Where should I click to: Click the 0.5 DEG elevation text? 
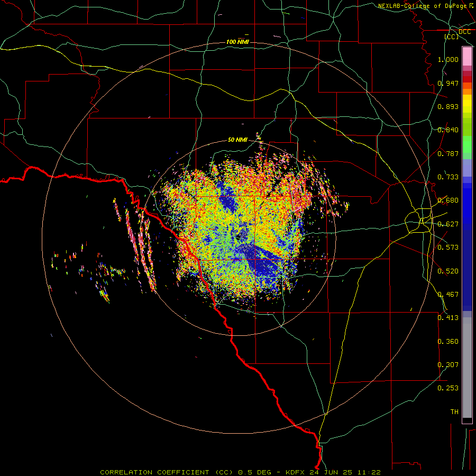pyautogui.click(x=254, y=472)
